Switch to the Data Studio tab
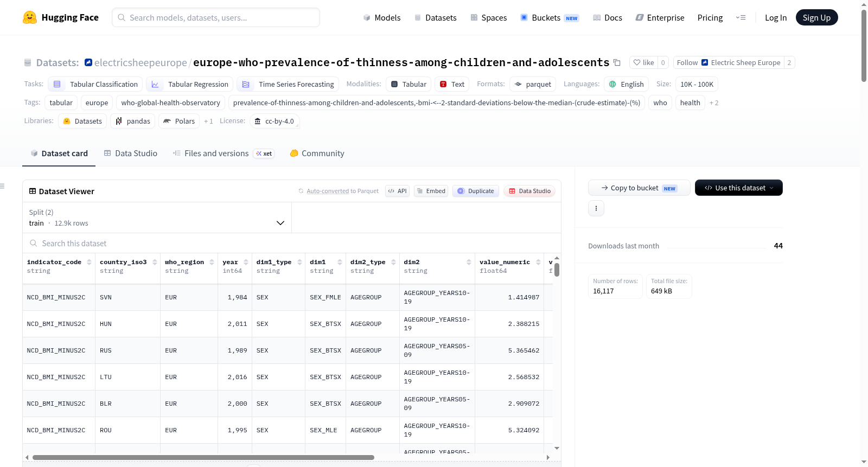 click(131, 153)
